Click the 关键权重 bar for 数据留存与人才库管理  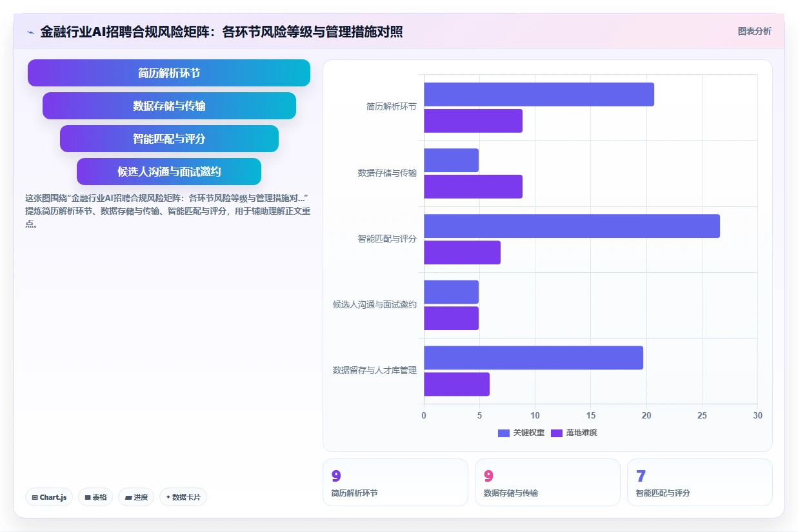534,357
